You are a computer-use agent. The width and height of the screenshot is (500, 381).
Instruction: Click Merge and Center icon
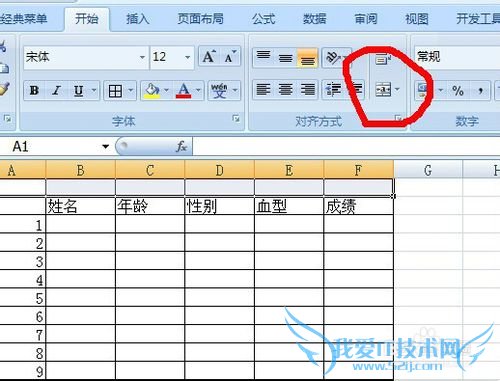pos(383,89)
